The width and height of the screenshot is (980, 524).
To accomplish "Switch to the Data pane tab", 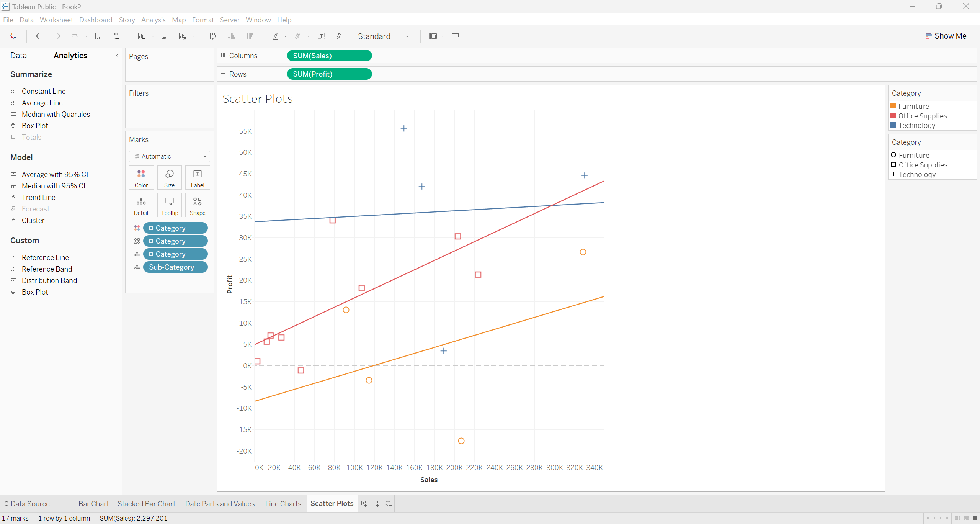I will click(18, 56).
